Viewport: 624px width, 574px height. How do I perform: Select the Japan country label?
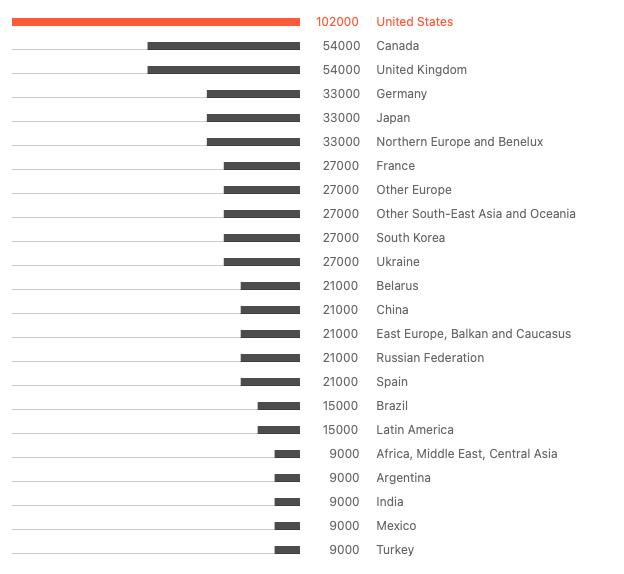[393, 118]
